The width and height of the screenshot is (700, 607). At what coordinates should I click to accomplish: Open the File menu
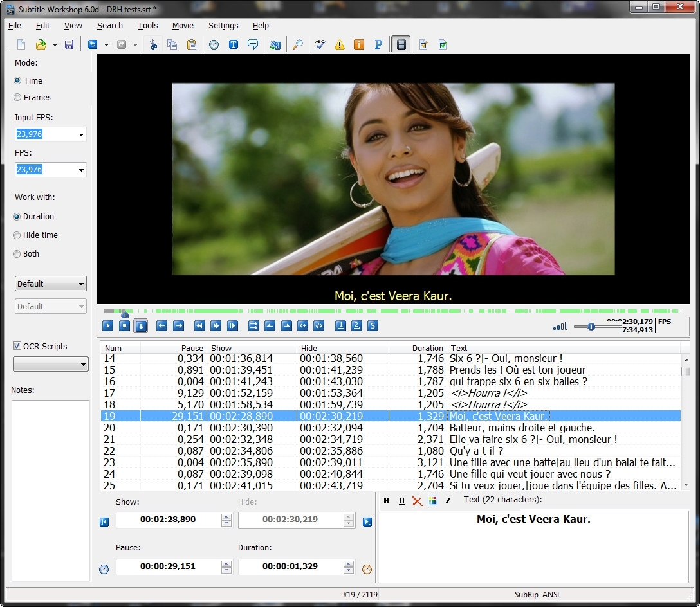tap(15, 26)
